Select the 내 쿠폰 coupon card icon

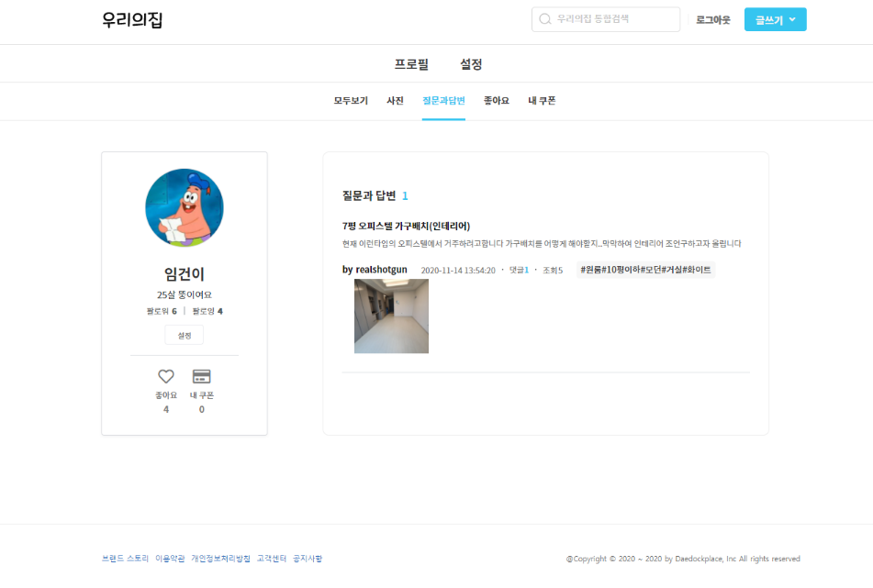(x=202, y=377)
